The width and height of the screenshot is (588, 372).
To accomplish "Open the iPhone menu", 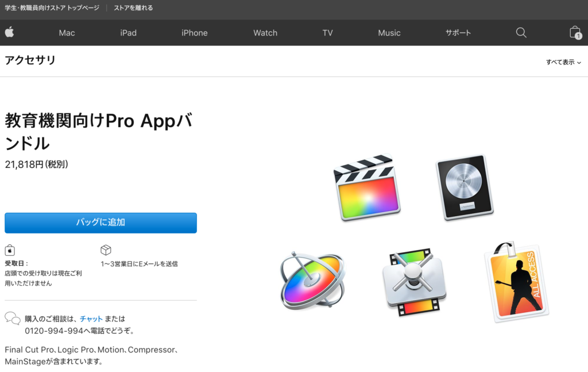I will [194, 33].
